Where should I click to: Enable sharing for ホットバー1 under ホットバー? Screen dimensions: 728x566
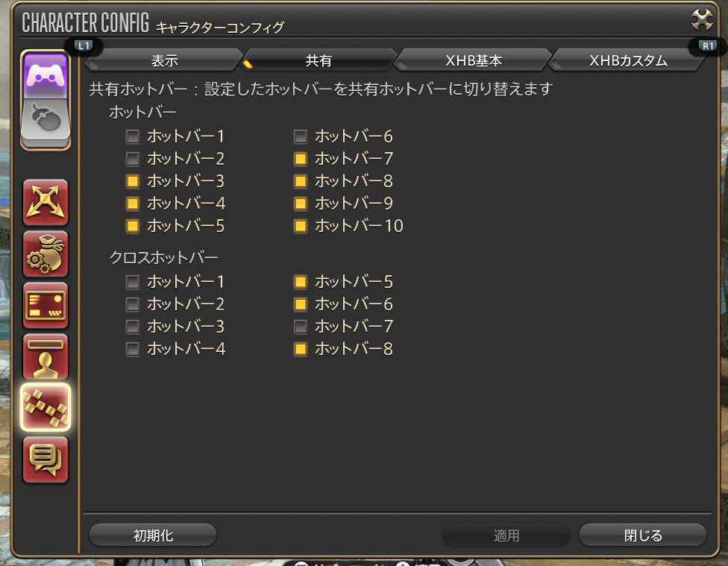click(133, 136)
